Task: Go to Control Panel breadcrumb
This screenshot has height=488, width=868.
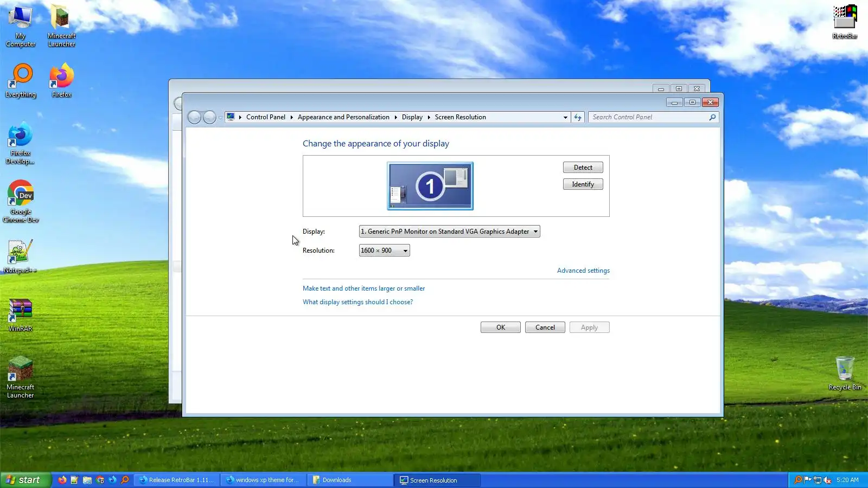Action: [266, 117]
